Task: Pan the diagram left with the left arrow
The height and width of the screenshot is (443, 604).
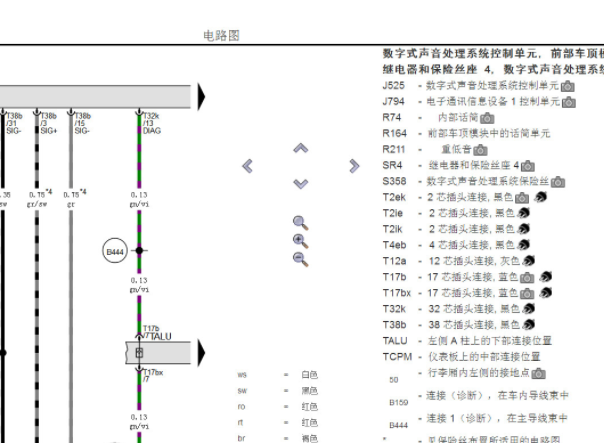Action: [247, 166]
